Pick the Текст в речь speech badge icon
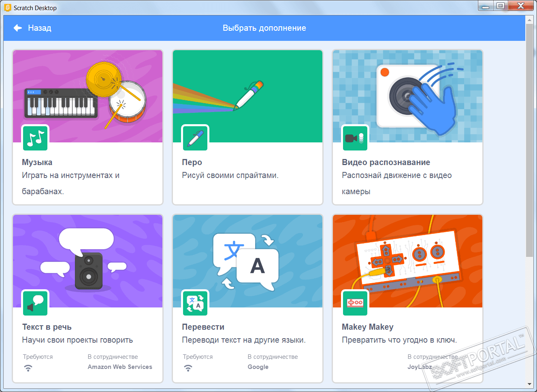 tap(35, 303)
